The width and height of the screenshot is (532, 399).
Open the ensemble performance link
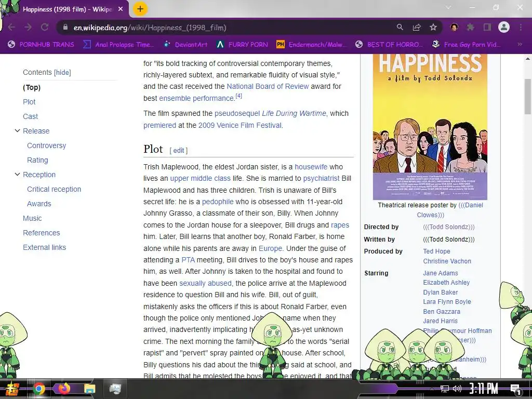click(196, 98)
